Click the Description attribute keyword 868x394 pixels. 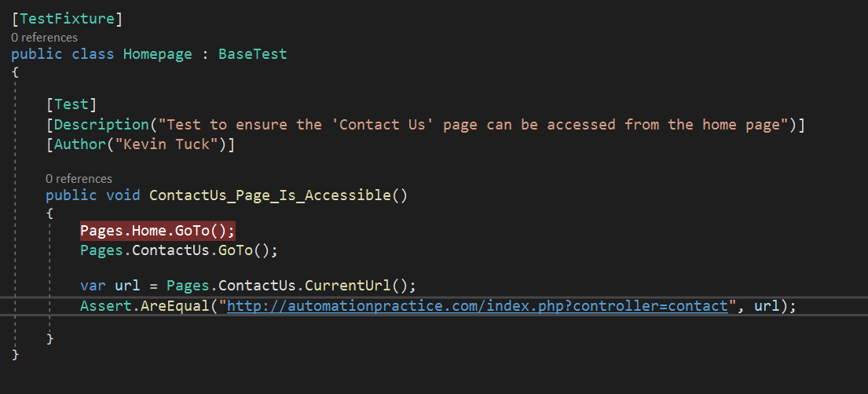101,125
